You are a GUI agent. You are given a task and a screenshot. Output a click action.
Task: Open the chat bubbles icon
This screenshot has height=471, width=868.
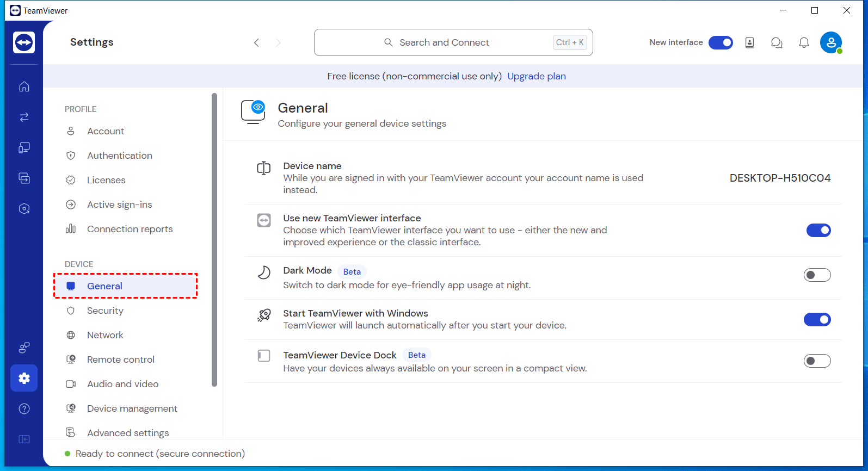tap(777, 42)
